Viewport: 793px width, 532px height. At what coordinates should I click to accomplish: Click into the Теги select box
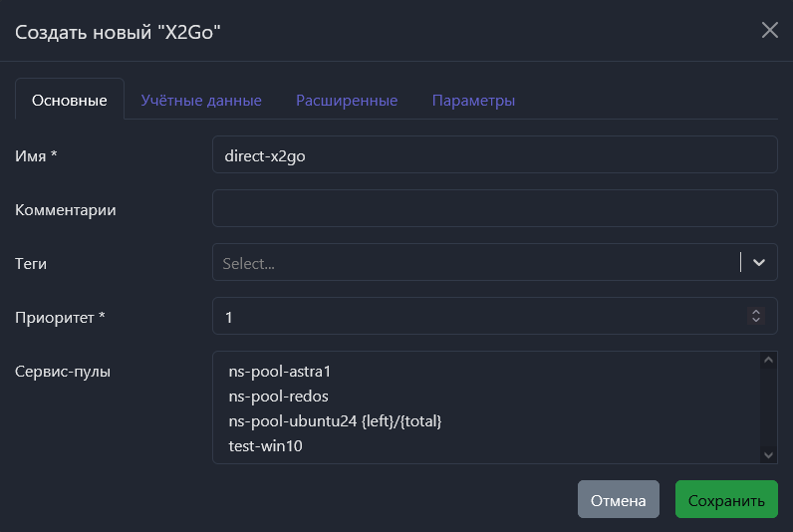point(474,263)
